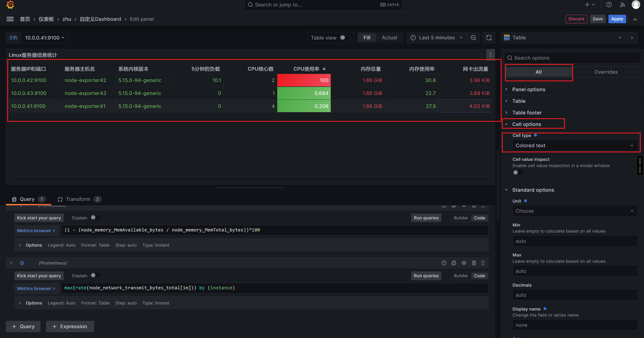
Task: Collapse query G row chevron
Action: pyautogui.click(x=11, y=263)
